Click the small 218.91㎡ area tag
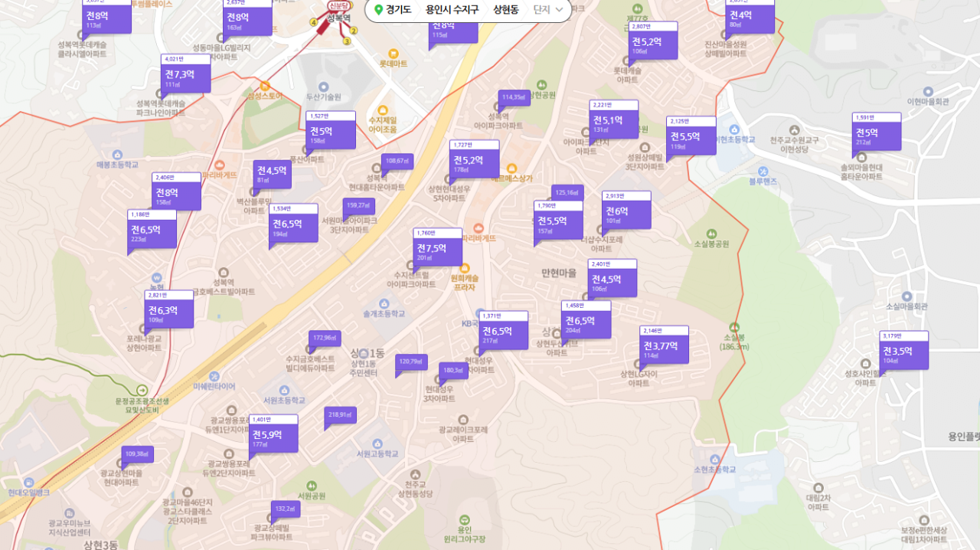Image resolution: width=980 pixels, height=550 pixels. click(340, 415)
